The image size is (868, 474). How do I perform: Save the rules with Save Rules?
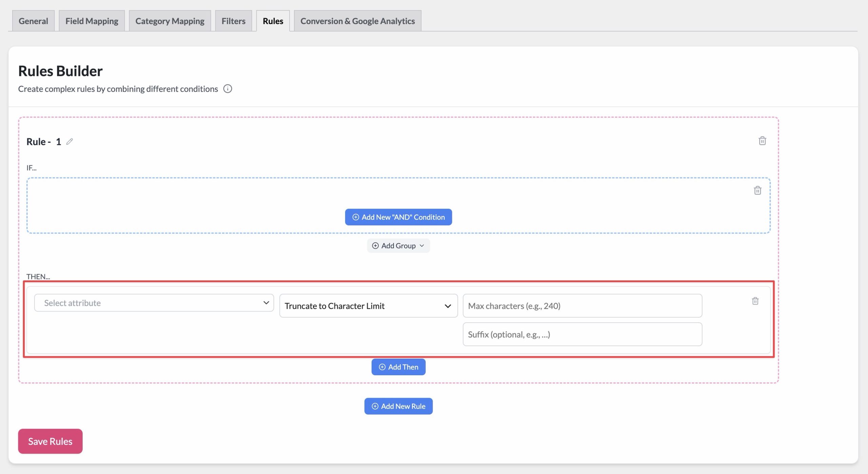pyautogui.click(x=50, y=441)
